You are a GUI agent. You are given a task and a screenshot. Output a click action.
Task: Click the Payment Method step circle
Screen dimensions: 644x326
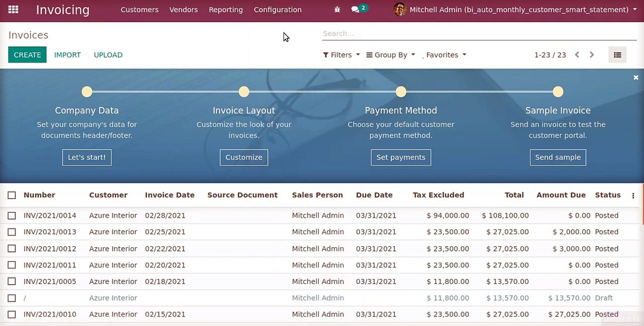pos(401,92)
